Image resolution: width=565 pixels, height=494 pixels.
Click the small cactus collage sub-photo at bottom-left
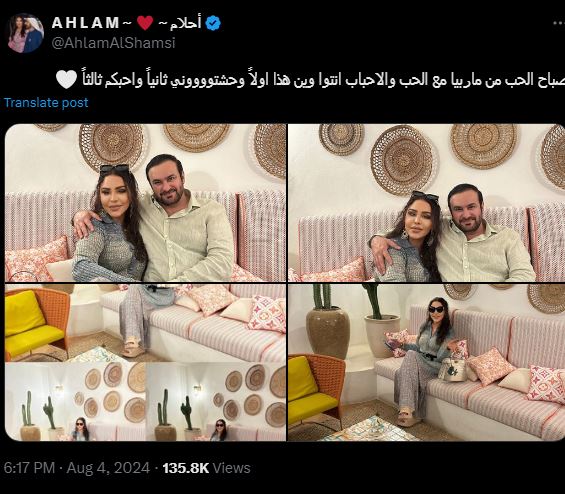point(75,402)
